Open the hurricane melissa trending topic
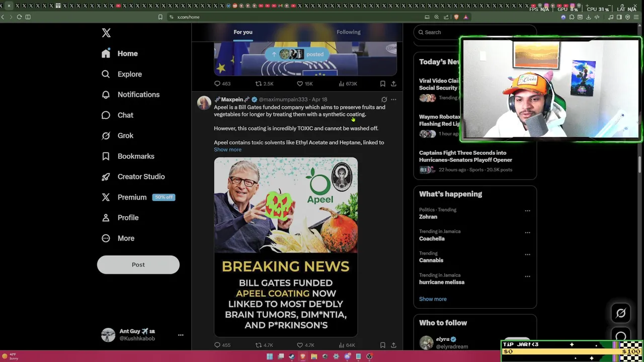Image resolution: width=644 pixels, height=362 pixels. (x=442, y=282)
